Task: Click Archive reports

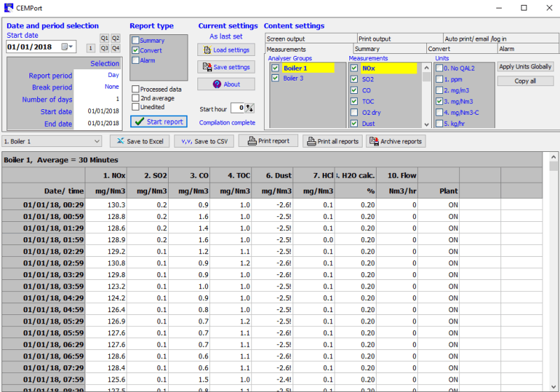Action: point(395,141)
